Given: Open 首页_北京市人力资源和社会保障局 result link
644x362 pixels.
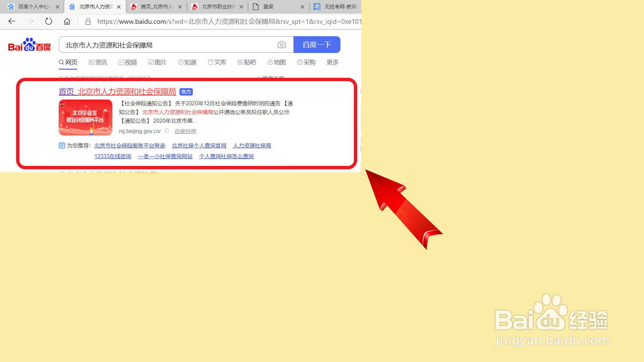Looking at the screenshot, I should [x=117, y=92].
